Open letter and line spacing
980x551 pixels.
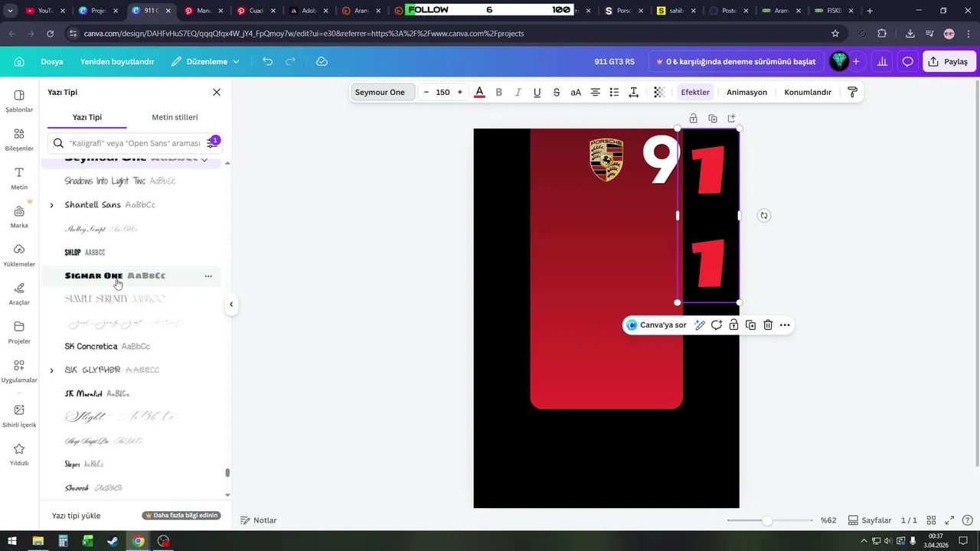click(x=633, y=92)
